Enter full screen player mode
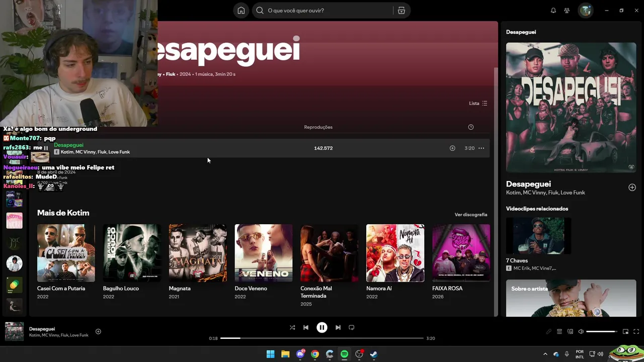The height and width of the screenshot is (362, 644). click(x=636, y=332)
